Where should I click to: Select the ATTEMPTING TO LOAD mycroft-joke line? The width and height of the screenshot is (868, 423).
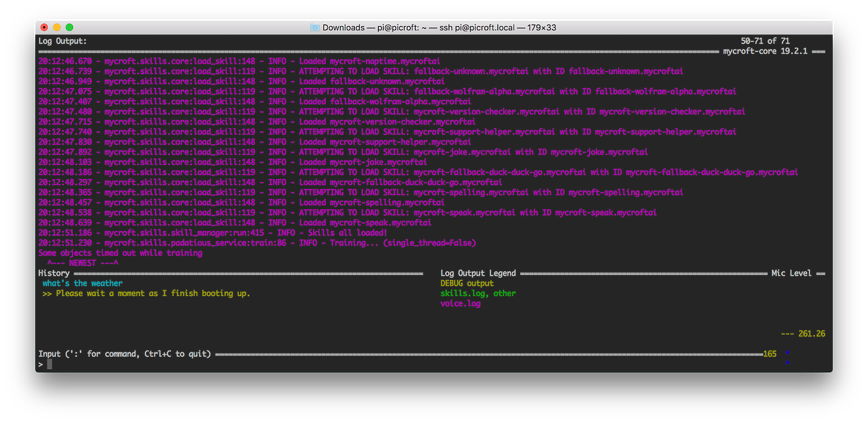[x=343, y=152]
